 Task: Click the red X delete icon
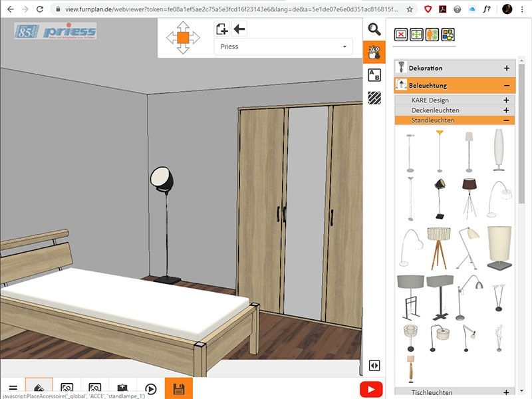click(401, 35)
